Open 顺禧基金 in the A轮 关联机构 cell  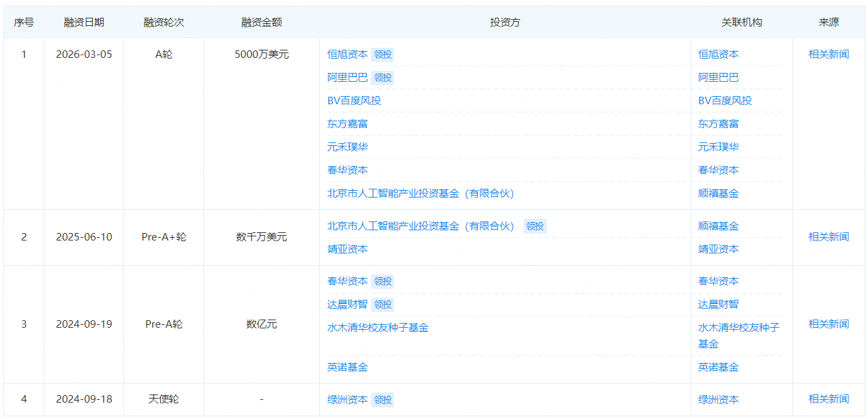click(718, 193)
